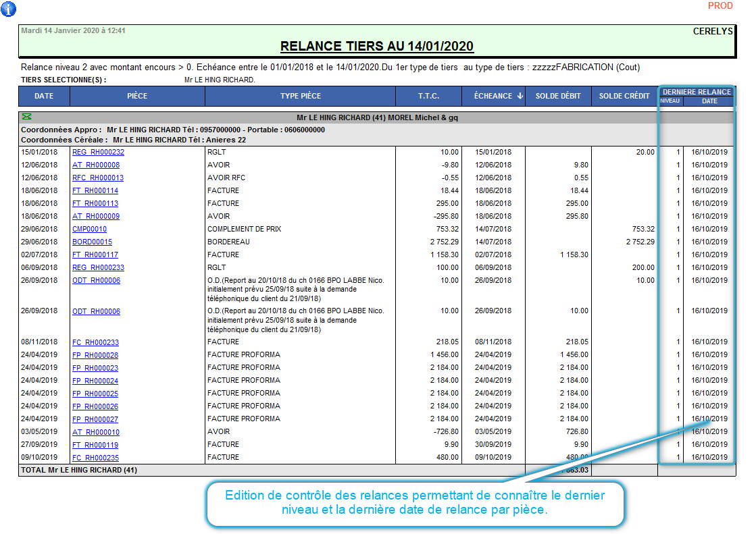Open the FC_RH000235 invoice link
Viewport: 756px width, 534px height.
[95, 458]
